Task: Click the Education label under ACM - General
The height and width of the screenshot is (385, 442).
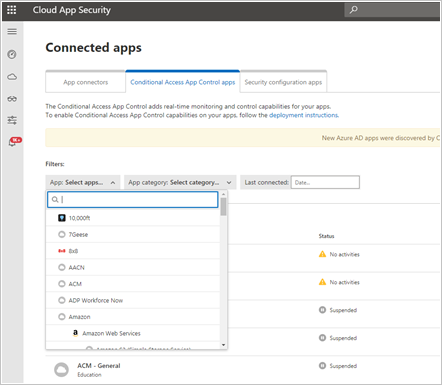Action: click(89, 375)
